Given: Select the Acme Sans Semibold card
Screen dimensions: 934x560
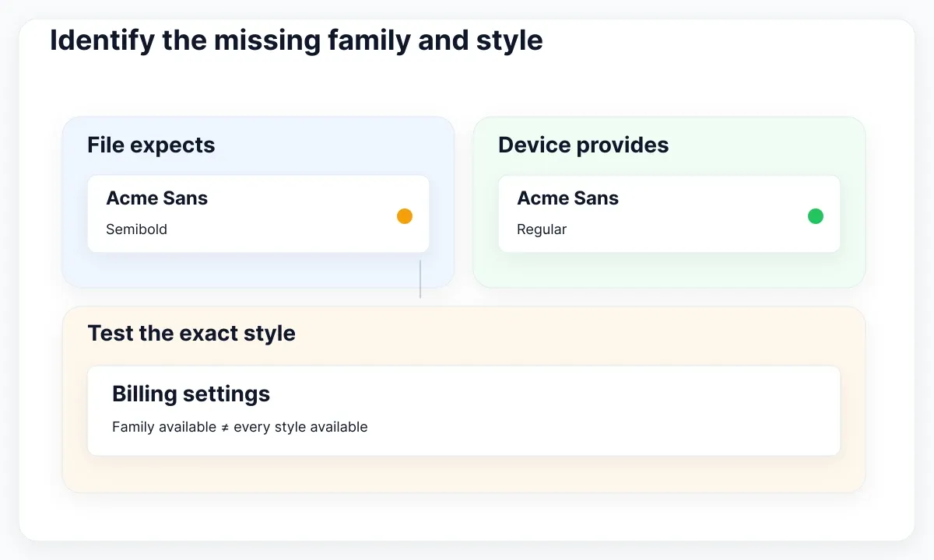Looking at the screenshot, I should [x=258, y=214].
